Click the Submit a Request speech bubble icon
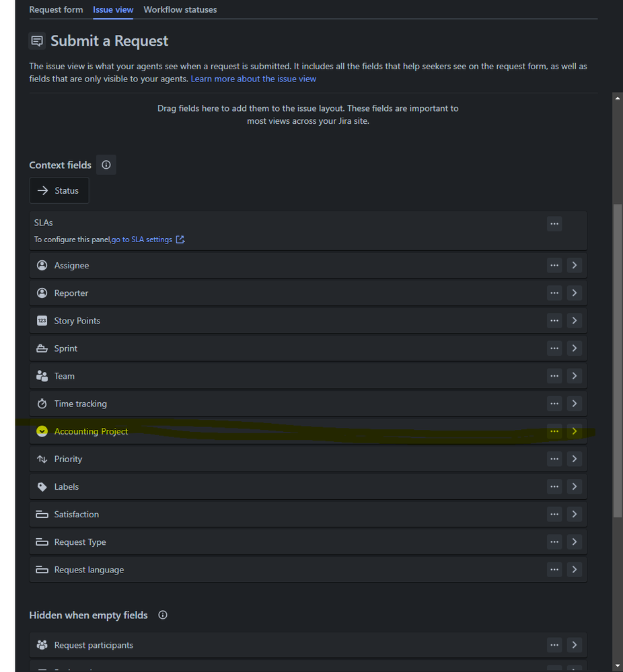Image resolution: width=623 pixels, height=672 pixels. tap(37, 40)
